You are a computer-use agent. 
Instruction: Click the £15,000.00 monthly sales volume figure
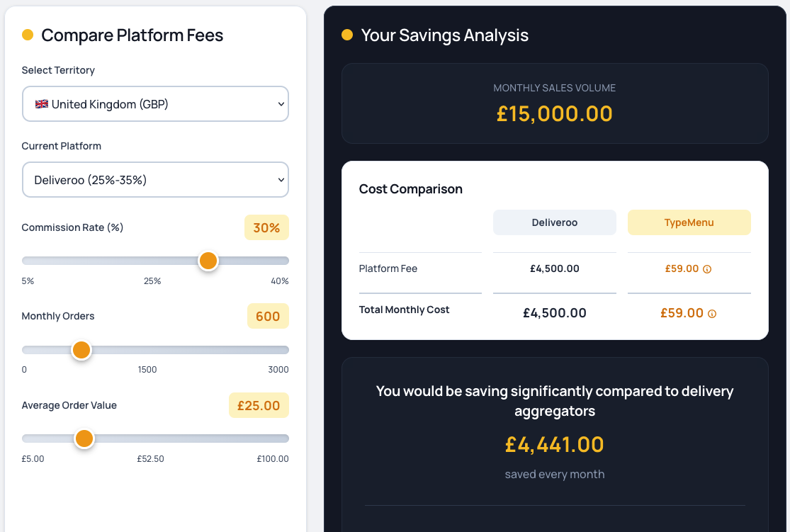[x=554, y=113]
